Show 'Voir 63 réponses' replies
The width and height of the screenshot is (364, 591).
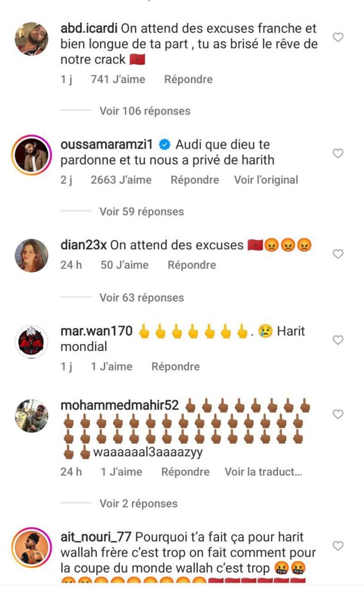(x=142, y=298)
